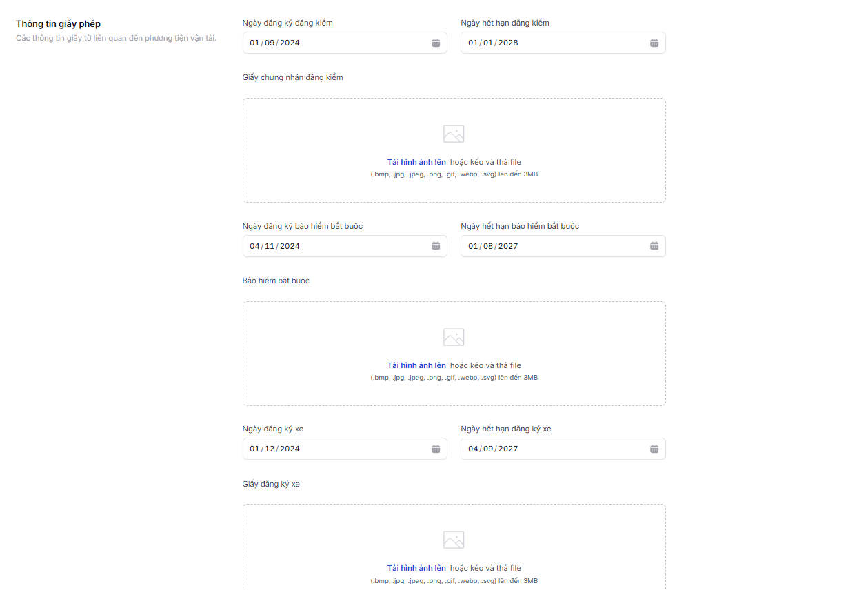Open calendar picker for Ngày hết hạn đăng kiểm
Viewport: 868px width, 590px height.
tap(654, 43)
